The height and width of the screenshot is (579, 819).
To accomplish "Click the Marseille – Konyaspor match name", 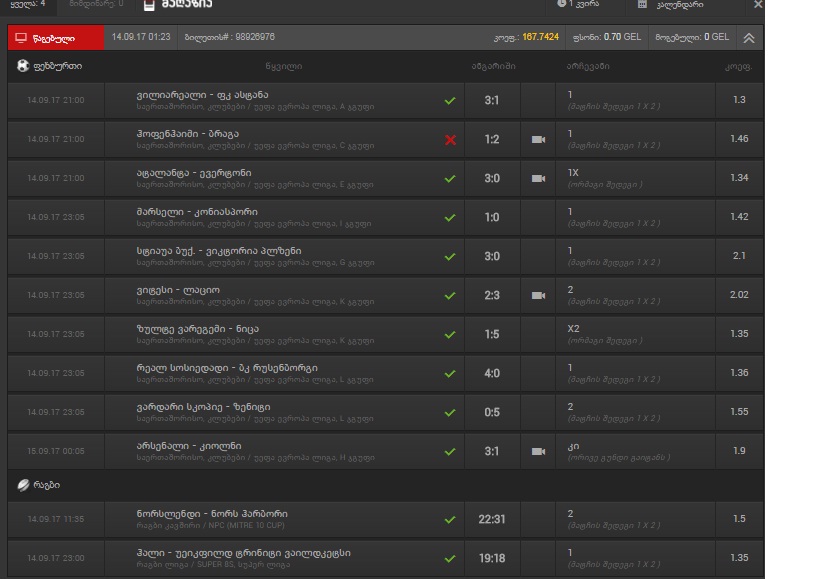I will tap(197, 212).
